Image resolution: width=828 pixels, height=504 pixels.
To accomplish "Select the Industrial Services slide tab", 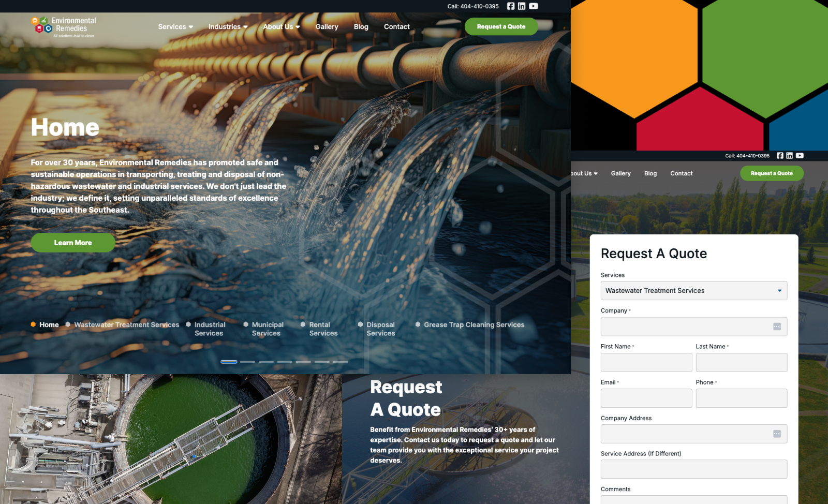I will click(210, 329).
